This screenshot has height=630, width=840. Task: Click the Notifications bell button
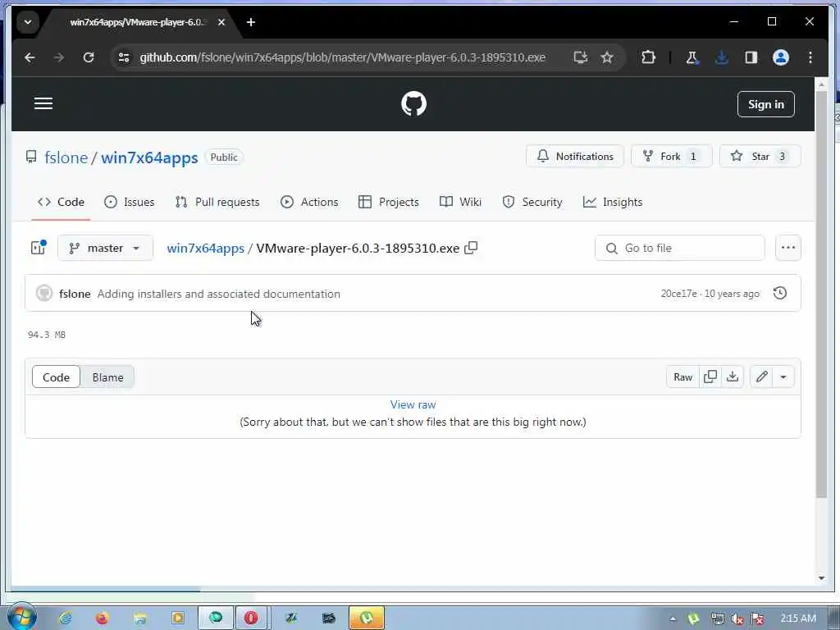point(575,157)
